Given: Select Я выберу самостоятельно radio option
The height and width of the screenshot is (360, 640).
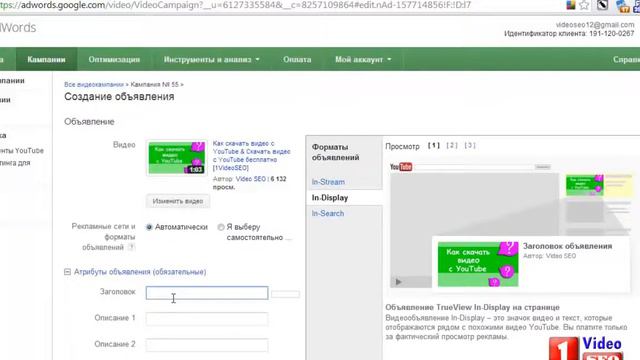Looking at the screenshot, I should click(221, 227).
